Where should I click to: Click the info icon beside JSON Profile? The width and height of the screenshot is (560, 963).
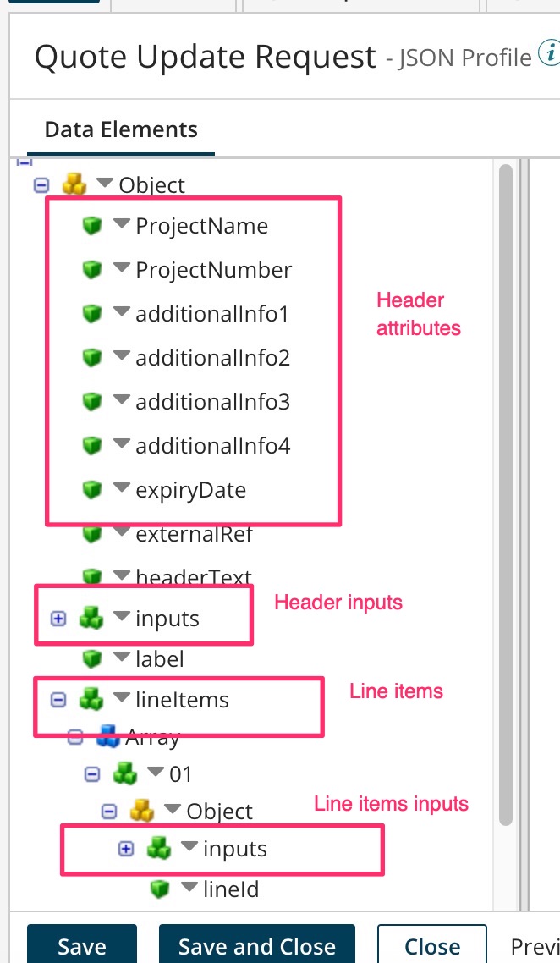[x=548, y=56]
